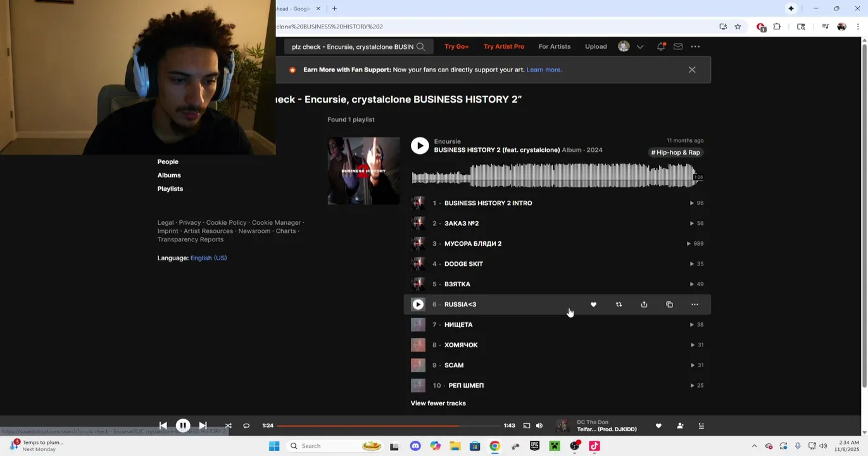The height and width of the screenshot is (456, 868).
Task: Open now-playing track artwork thumbnail
Action: tap(562, 426)
